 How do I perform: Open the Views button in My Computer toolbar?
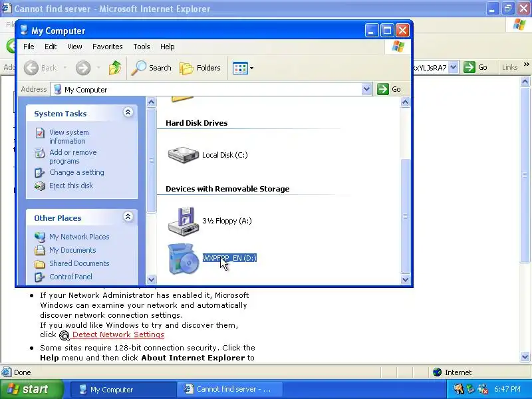tap(240, 68)
